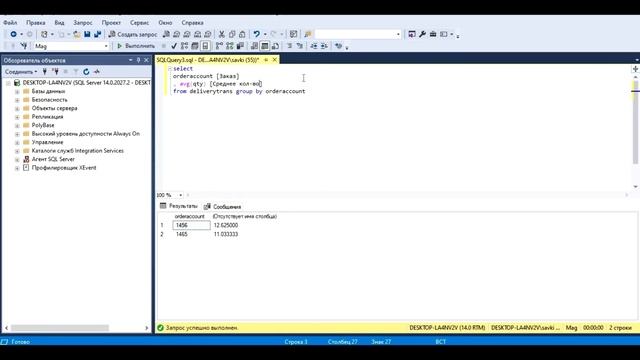Viewport: 640px width, 360px height.
Task: Collapse the select statement outline in editor
Action: click(x=170, y=69)
